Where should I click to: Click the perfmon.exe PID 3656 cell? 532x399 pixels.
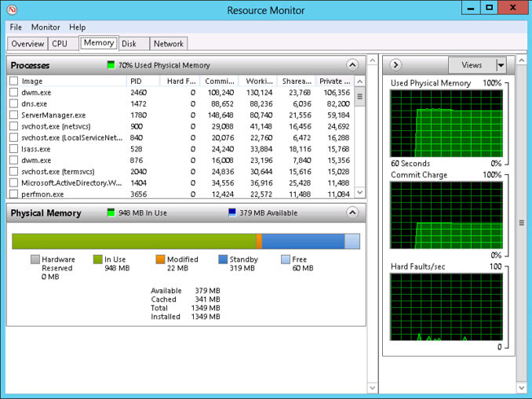coord(139,194)
